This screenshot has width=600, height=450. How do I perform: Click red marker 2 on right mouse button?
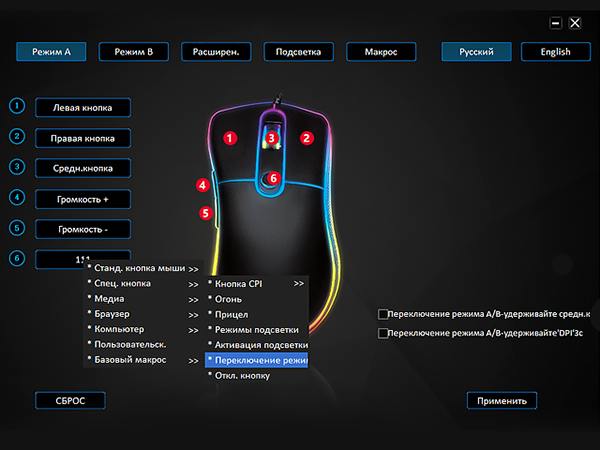tap(308, 139)
